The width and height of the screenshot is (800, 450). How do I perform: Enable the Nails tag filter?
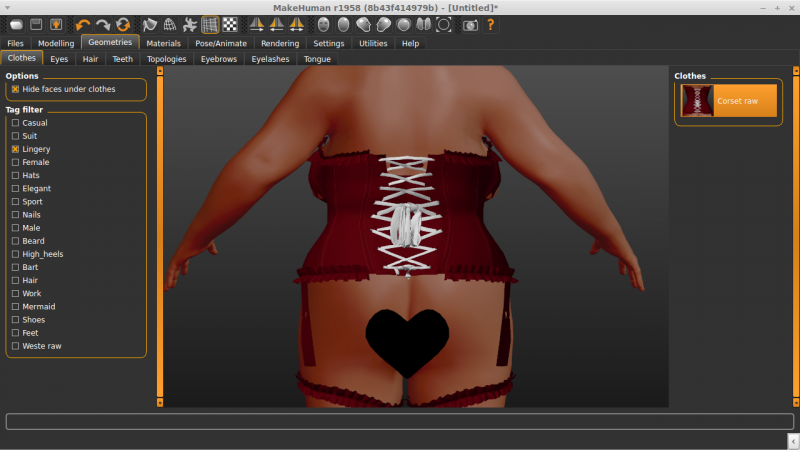click(x=15, y=215)
